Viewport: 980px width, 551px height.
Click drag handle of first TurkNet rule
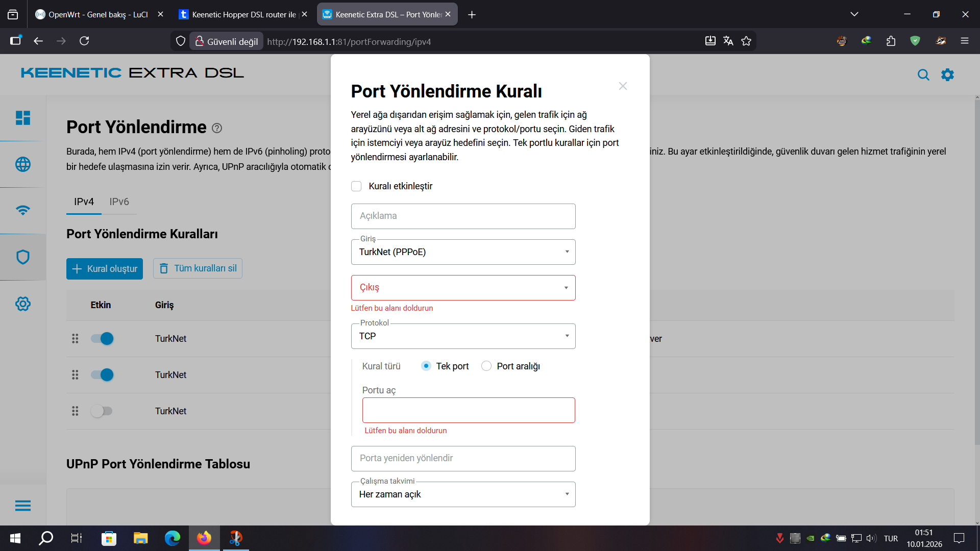point(75,339)
